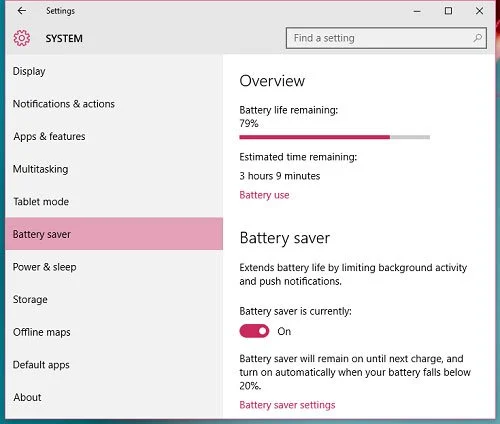Viewport: 500px width, 424px height.
Task: Open Battery saver settings link
Action: (287, 405)
